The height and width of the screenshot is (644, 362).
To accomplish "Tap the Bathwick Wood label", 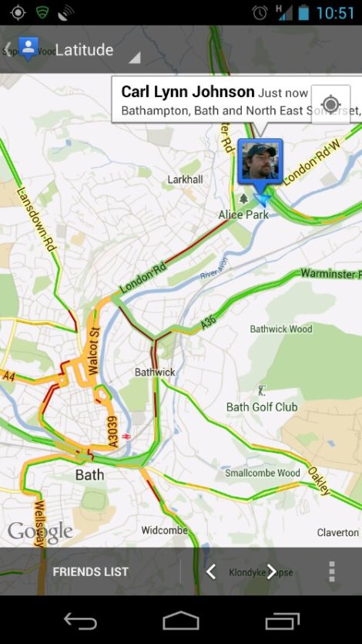I will pos(281,329).
